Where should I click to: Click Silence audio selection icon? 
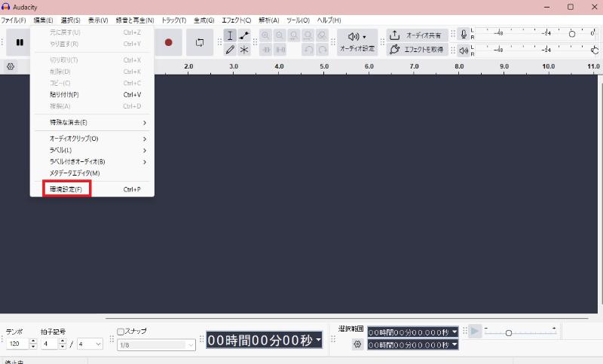[280, 50]
